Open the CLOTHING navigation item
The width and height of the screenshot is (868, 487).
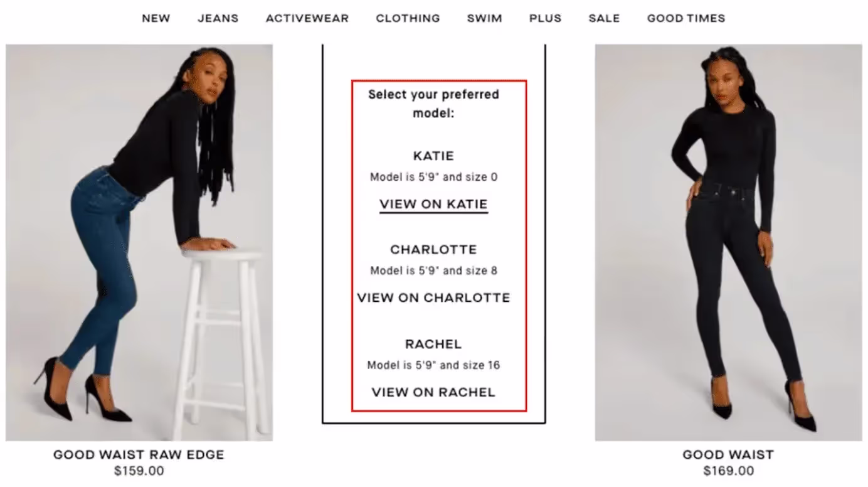[x=408, y=18]
